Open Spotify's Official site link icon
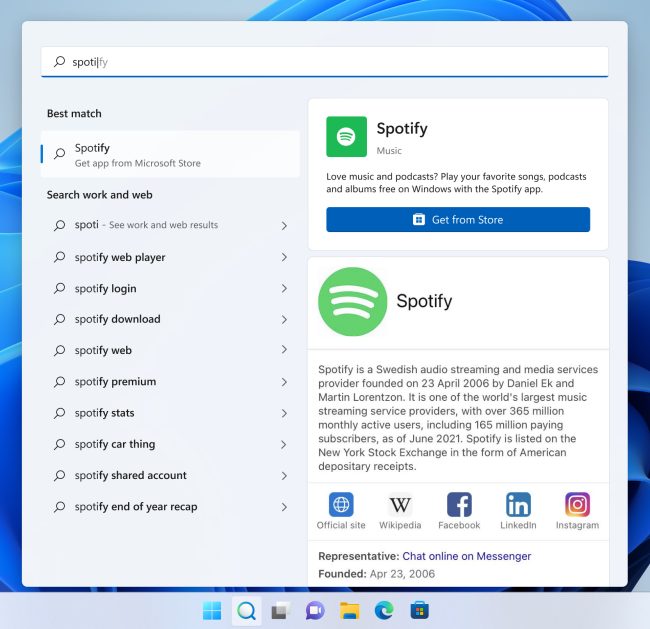Image resolution: width=650 pixels, height=629 pixels. point(341,504)
